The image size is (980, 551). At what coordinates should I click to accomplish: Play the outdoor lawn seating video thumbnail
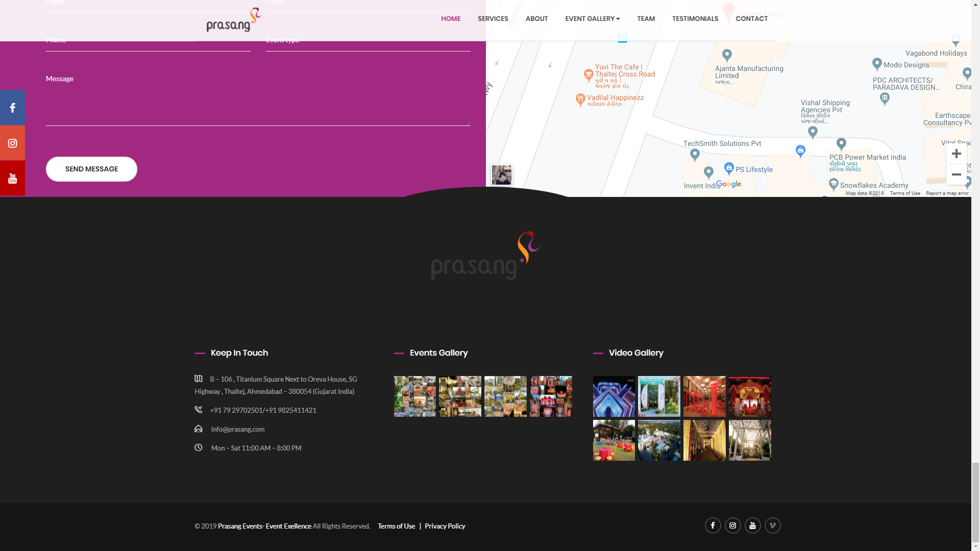click(614, 440)
